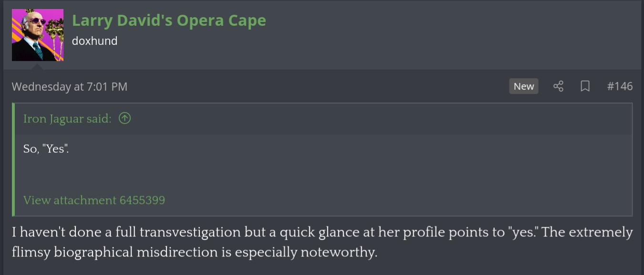The height and width of the screenshot is (275, 644).
Task: Click the word "profile" in post text
Action: (x=422, y=233)
